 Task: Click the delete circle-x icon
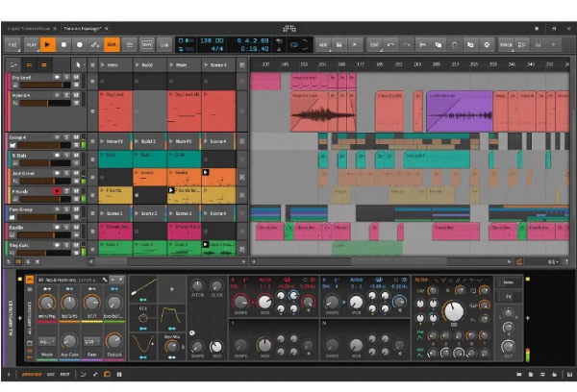(487, 45)
